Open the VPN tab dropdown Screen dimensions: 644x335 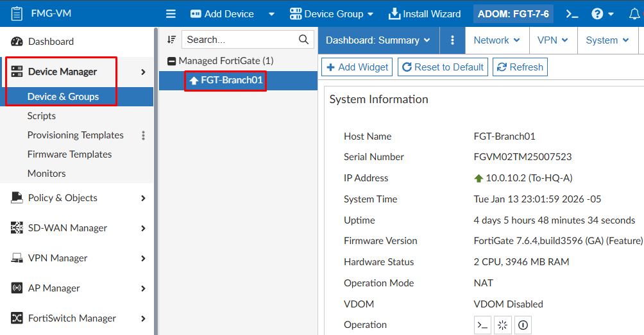[x=553, y=40]
